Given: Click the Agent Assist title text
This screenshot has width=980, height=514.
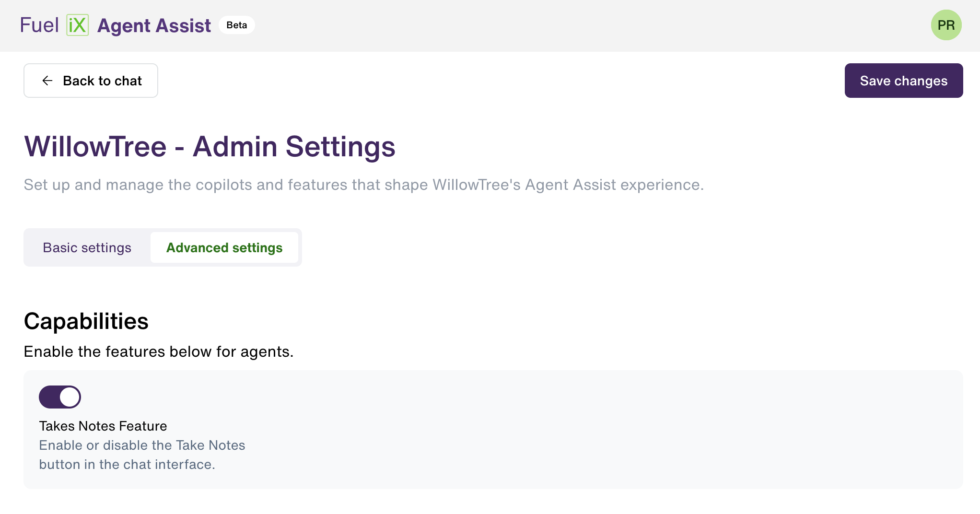Looking at the screenshot, I should [x=154, y=25].
